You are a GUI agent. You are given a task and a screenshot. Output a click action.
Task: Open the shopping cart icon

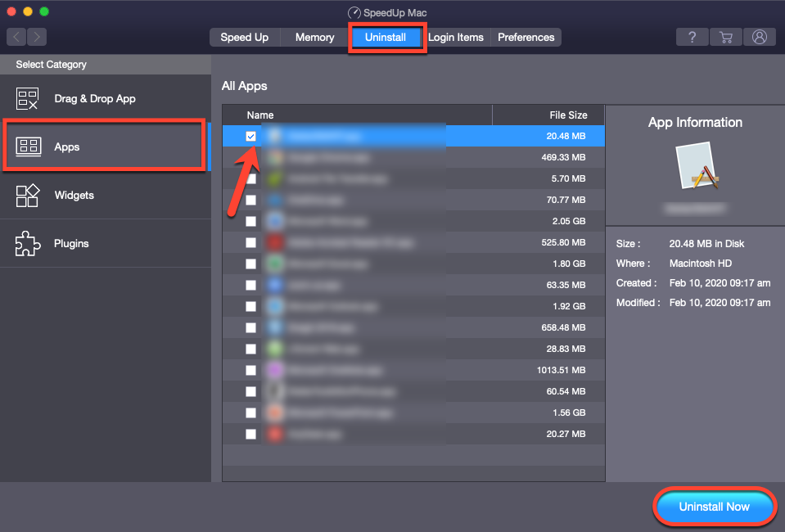(725, 37)
